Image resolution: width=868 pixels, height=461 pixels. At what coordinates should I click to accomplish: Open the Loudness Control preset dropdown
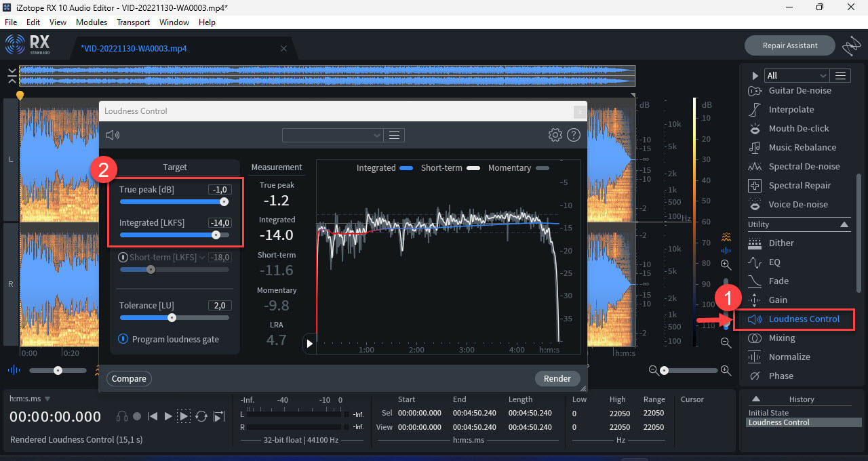pyautogui.click(x=333, y=136)
